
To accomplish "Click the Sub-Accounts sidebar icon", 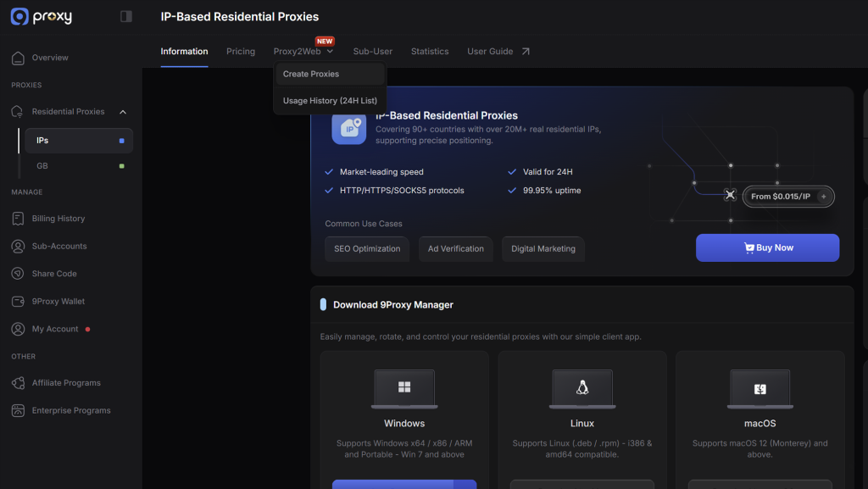I will [x=19, y=246].
